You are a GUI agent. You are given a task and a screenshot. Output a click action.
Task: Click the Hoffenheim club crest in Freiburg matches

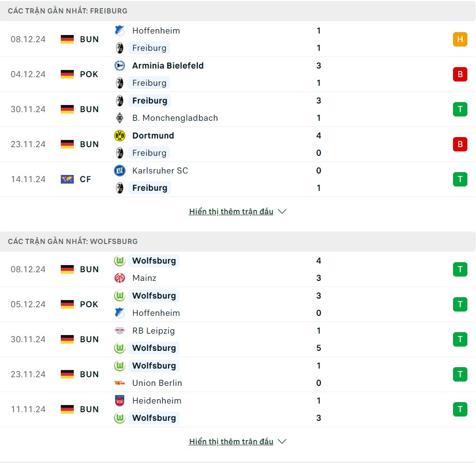(119, 31)
